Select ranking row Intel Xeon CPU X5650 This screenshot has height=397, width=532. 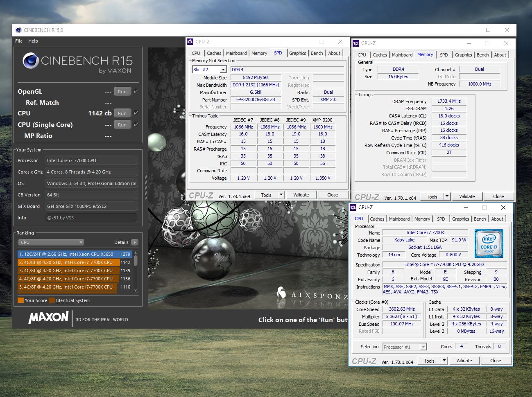(x=75, y=254)
